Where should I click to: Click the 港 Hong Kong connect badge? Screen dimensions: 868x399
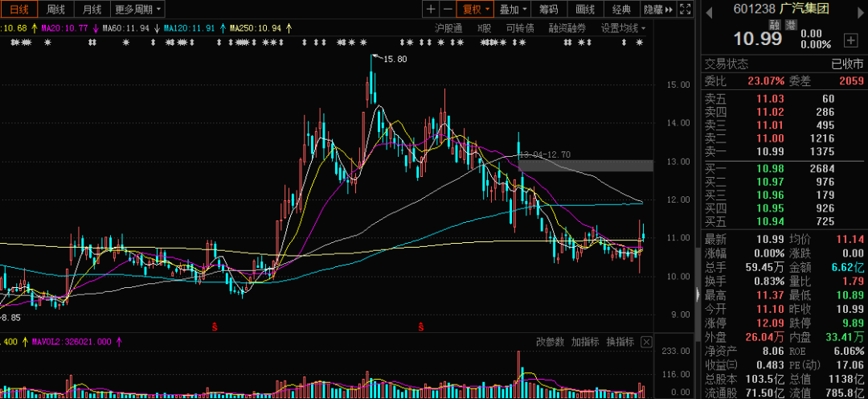pos(791,26)
